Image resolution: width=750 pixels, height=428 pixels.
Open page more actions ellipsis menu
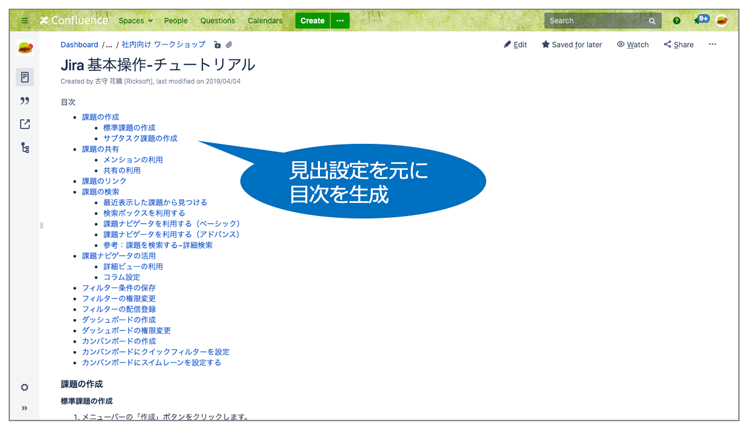click(712, 44)
